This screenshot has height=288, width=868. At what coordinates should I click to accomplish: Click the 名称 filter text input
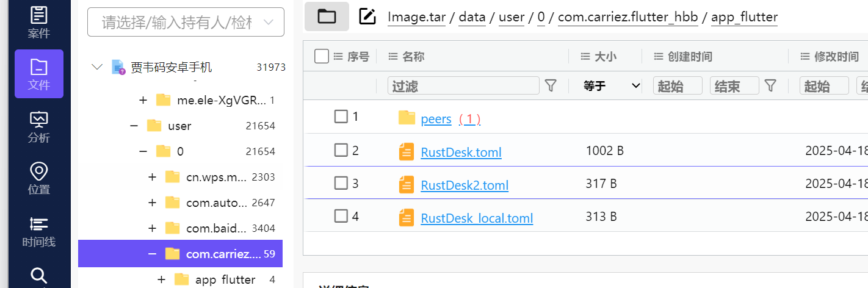point(463,86)
